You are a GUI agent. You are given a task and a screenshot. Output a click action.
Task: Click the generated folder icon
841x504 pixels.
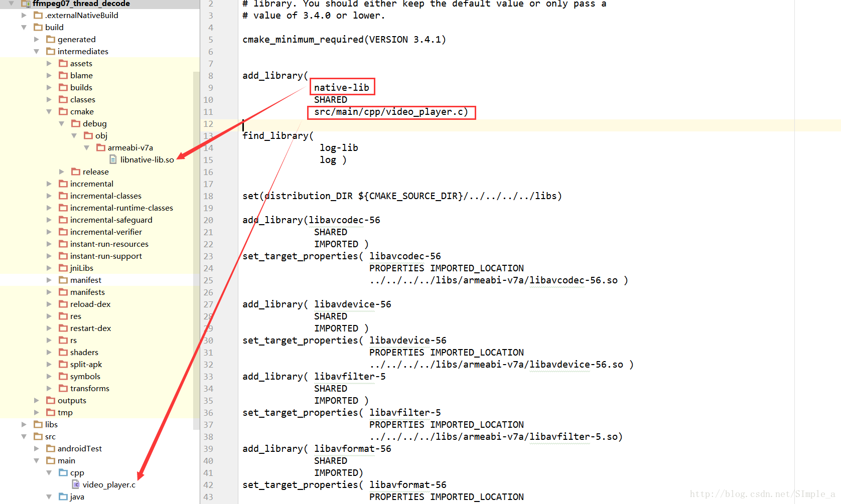click(51, 39)
